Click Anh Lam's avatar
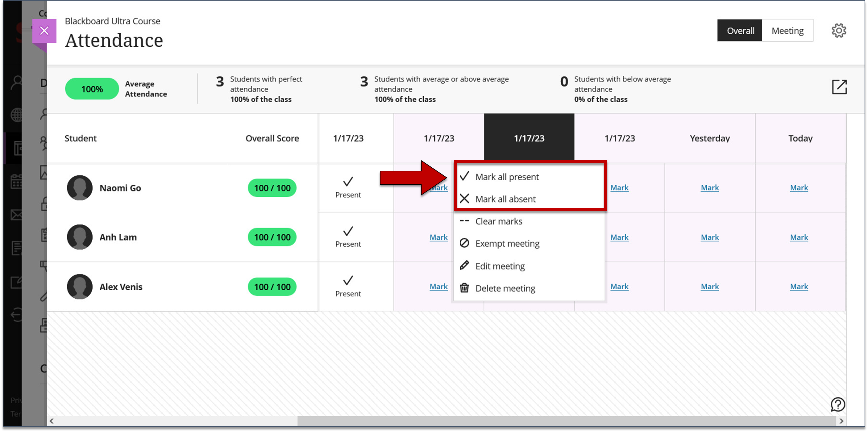 tap(80, 237)
